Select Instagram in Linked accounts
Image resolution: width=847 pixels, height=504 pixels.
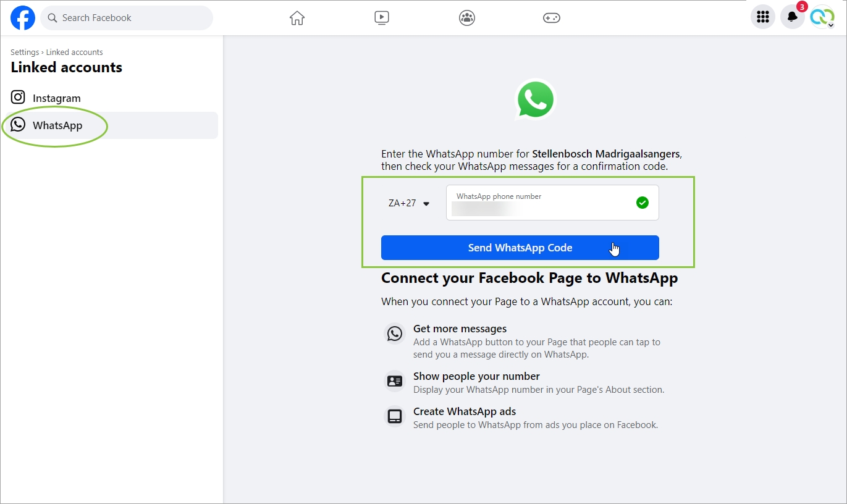point(56,98)
